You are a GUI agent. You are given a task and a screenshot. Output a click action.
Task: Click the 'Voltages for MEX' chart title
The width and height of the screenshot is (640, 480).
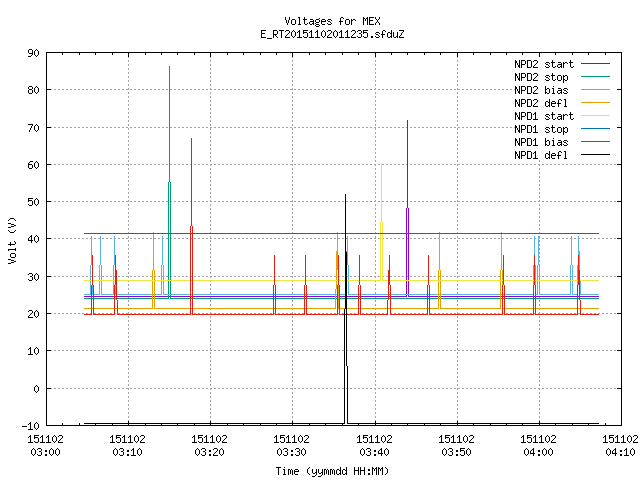pos(332,21)
